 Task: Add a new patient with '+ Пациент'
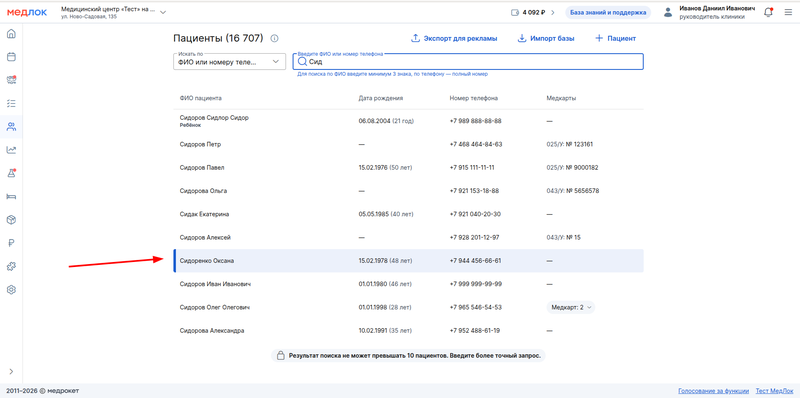pyautogui.click(x=615, y=38)
